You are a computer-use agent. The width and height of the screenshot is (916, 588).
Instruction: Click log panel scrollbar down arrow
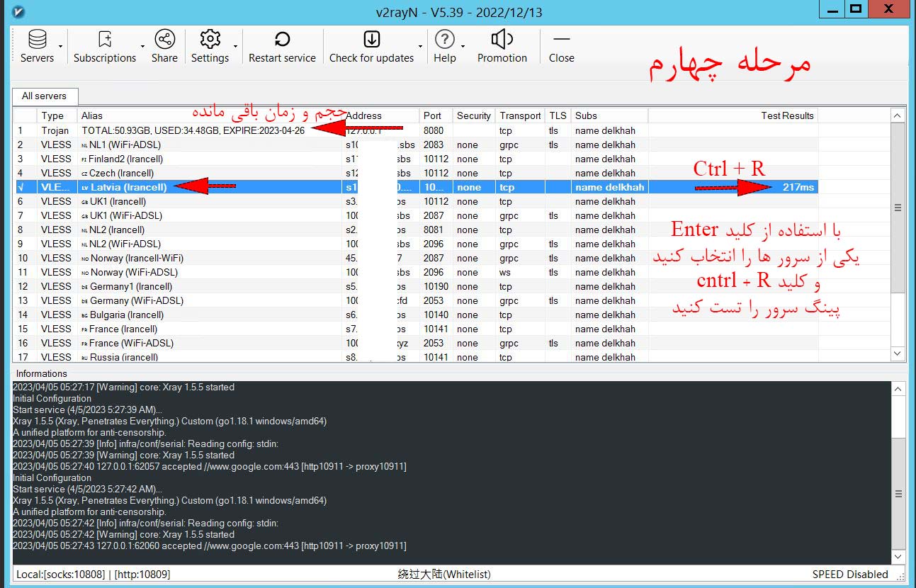tap(898, 558)
